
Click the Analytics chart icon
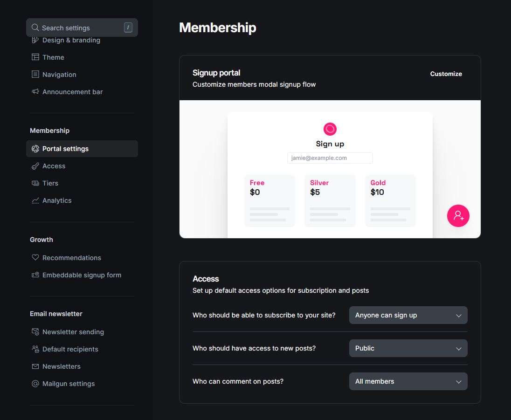coord(35,201)
